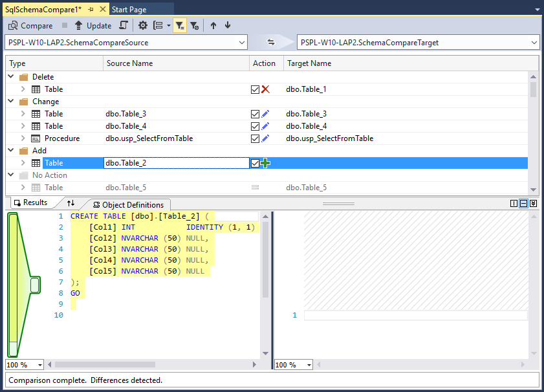Expand the dbo.Table_5 row

pos(23,188)
